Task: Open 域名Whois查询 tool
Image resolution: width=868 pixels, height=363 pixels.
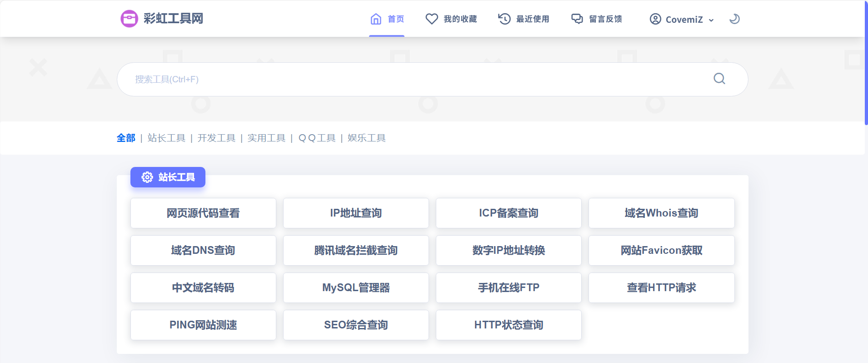Action: coord(661,213)
